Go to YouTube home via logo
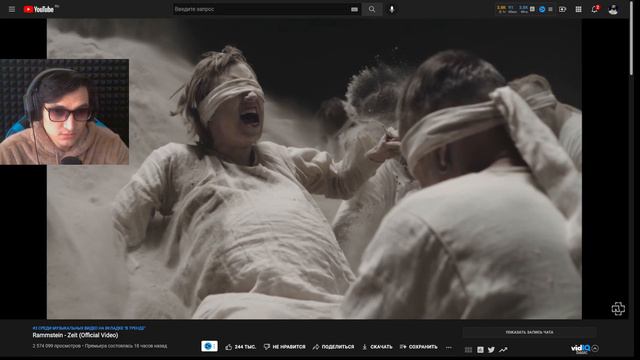The height and width of the screenshot is (360, 640). (39, 9)
